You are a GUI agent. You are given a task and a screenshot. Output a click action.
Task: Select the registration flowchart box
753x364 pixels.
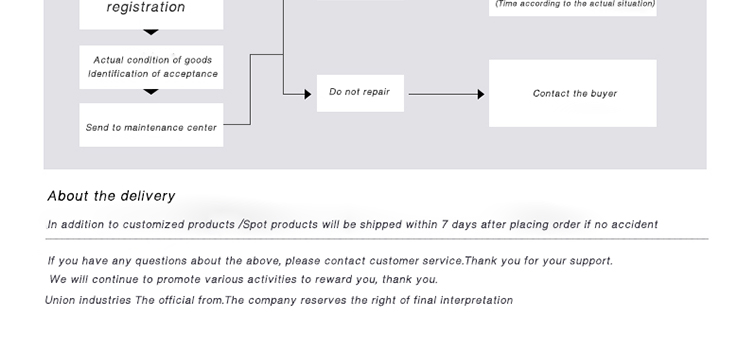pyautogui.click(x=151, y=14)
